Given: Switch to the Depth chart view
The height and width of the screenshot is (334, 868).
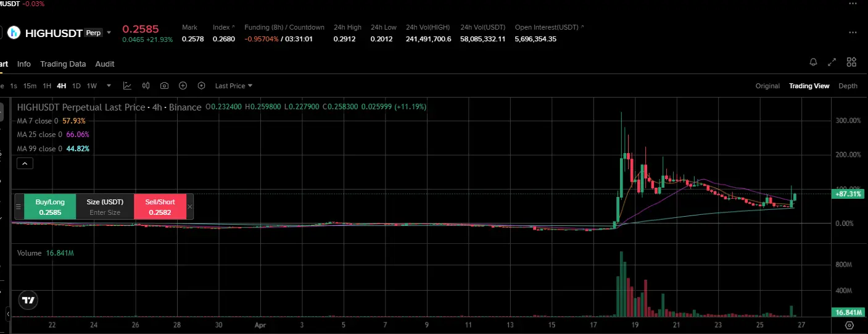Looking at the screenshot, I should 848,86.
